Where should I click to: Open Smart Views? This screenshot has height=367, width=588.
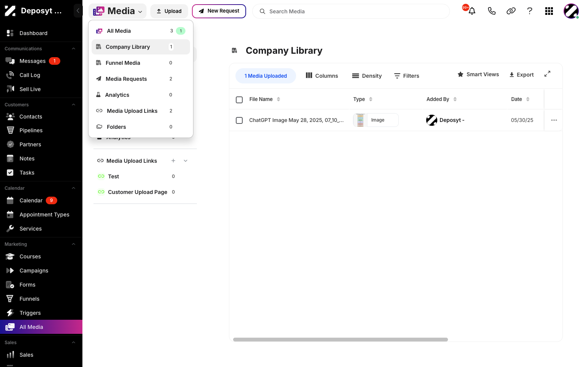478,74
